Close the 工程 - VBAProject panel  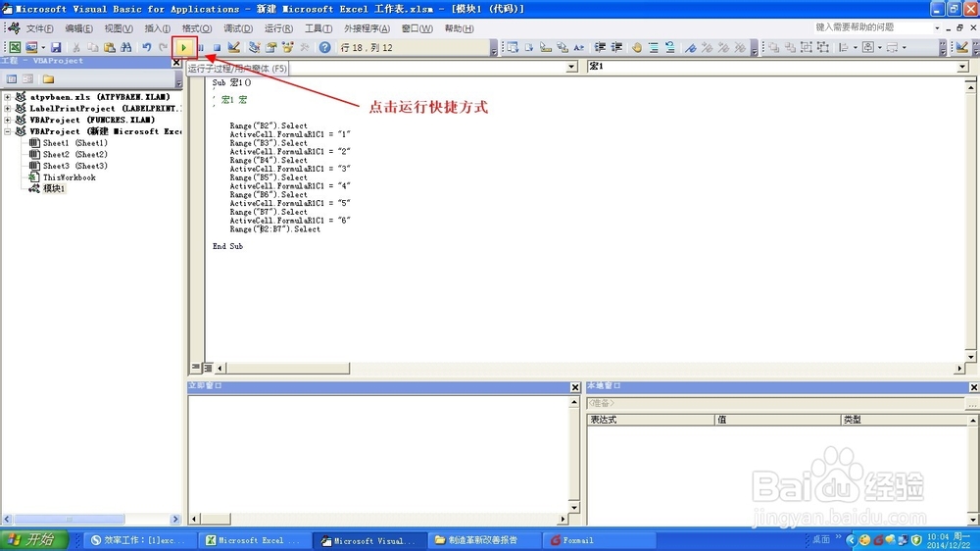pos(176,63)
